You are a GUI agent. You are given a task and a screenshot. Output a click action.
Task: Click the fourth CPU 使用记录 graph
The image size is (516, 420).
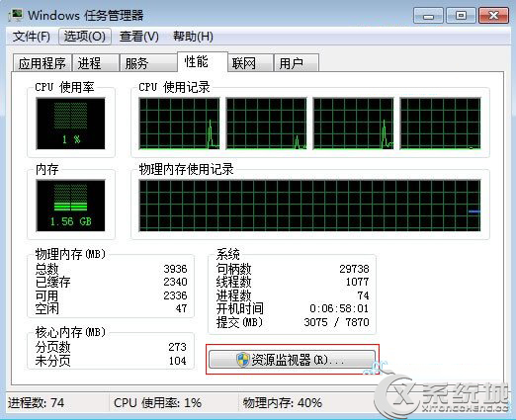[x=440, y=124]
